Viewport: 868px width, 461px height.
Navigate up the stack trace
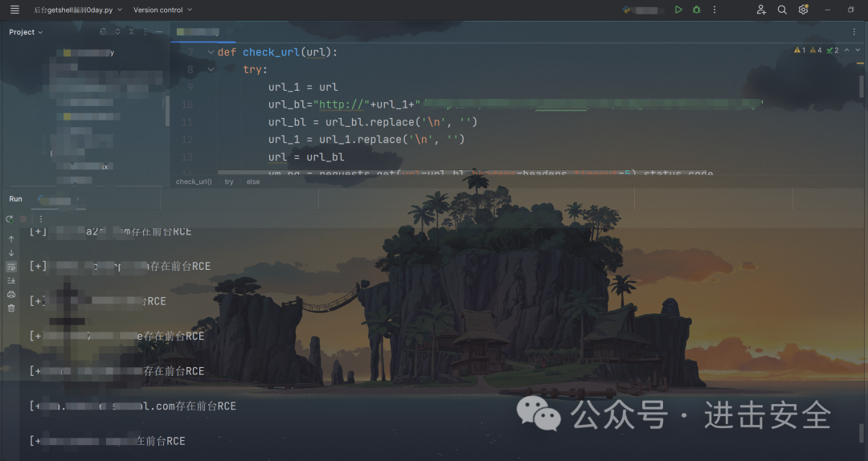(x=11, y=239)
